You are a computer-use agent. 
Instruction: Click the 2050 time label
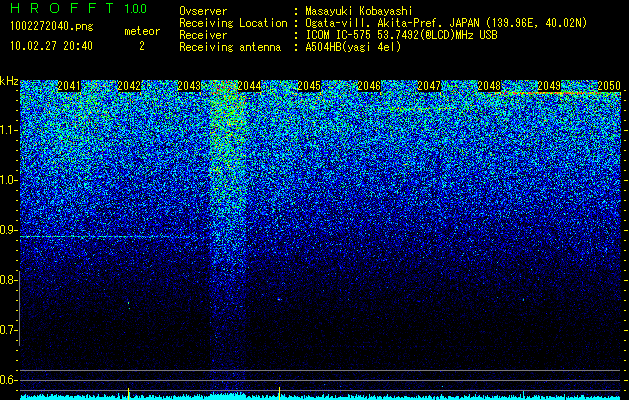pos(609,86)
